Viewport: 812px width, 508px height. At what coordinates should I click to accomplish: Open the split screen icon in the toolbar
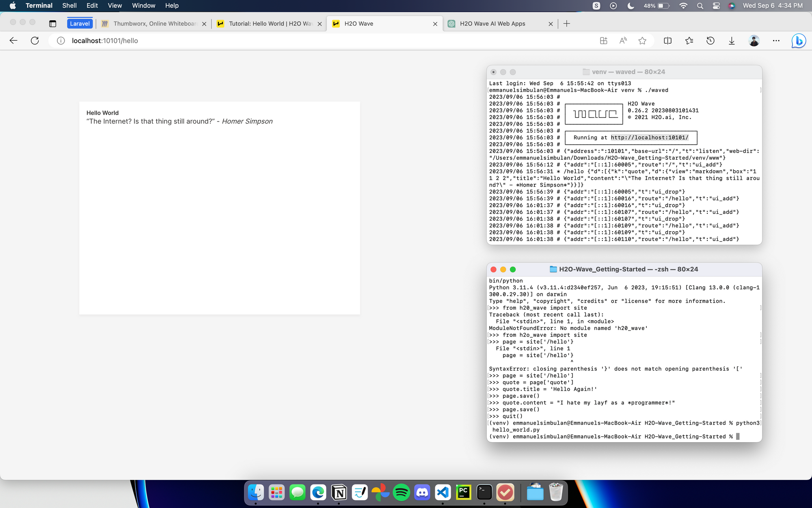coord(667,41)
